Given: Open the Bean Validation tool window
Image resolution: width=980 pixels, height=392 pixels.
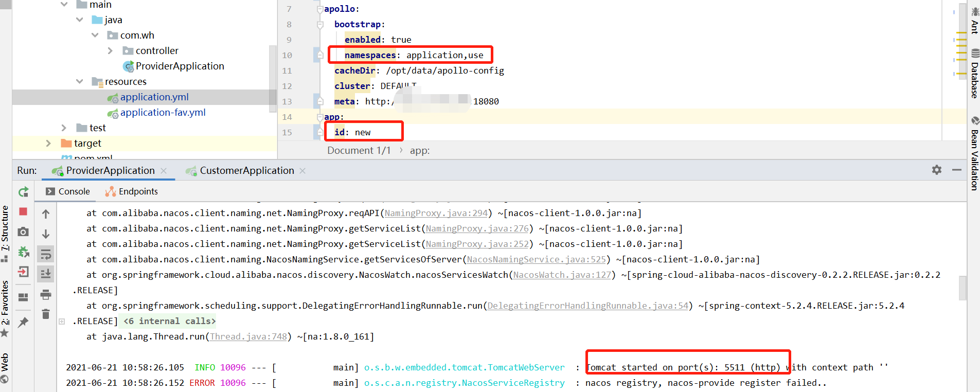Looking at the screenshot, I should (x=974, y=154).
